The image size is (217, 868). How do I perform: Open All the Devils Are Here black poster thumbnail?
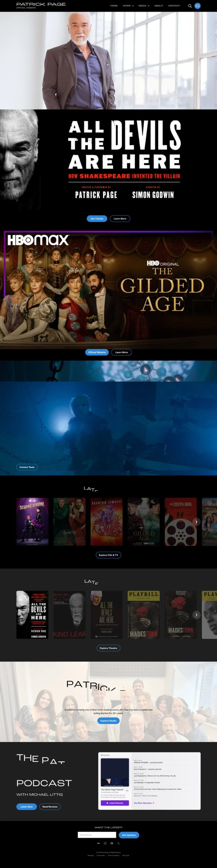tap(32, 615)
